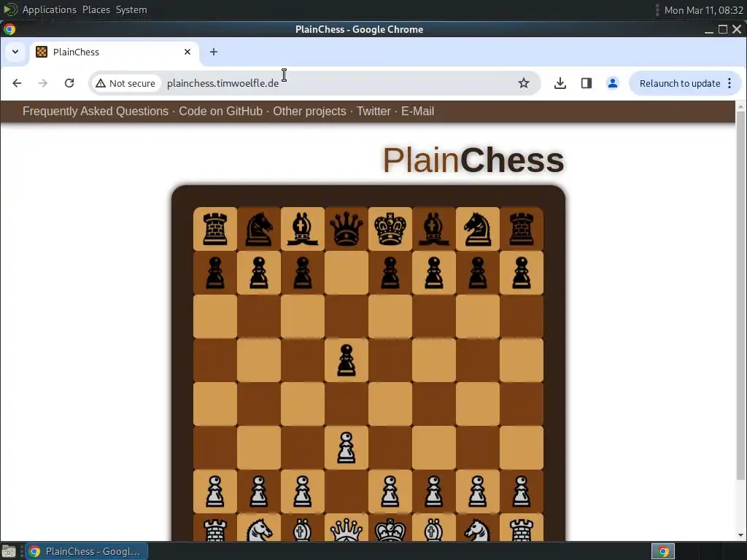747x560 pixels.
Task: Go back to the previous page
Action: (18, 83)
